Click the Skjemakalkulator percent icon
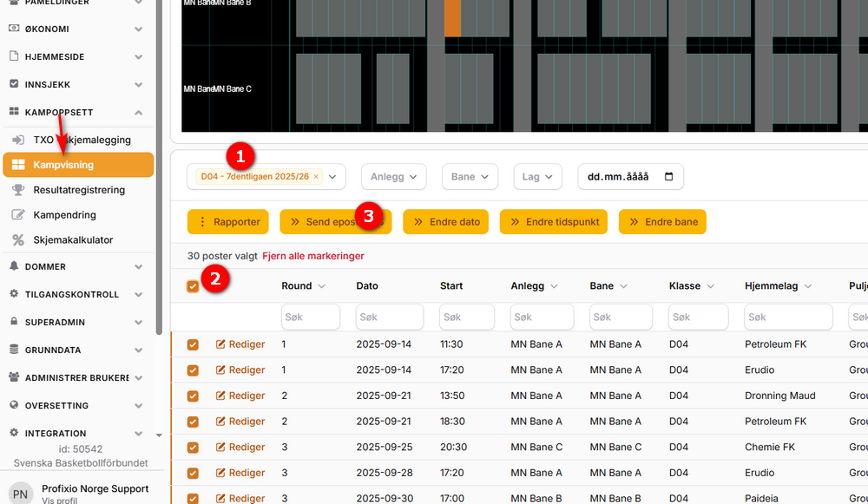 (18, 239)
